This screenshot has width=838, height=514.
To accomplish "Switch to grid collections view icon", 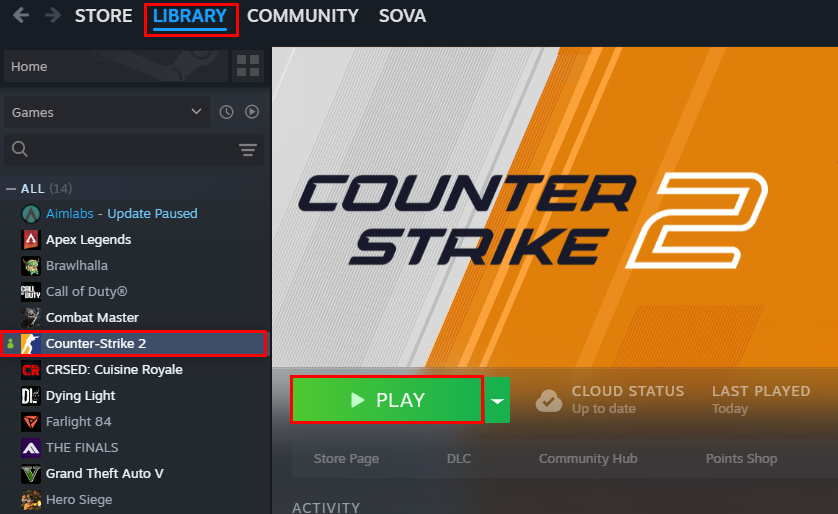I will click(248, 66).
